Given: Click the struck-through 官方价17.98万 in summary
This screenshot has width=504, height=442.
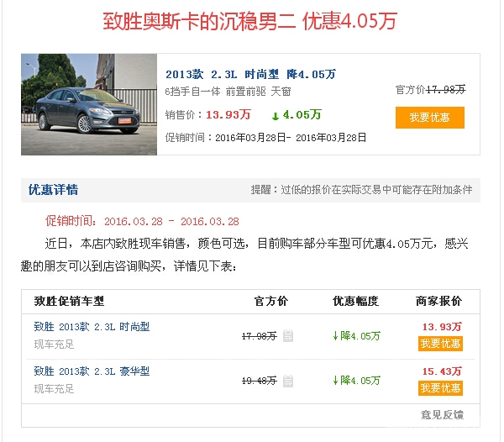Looking at the screenshot, I should (430, 89).
